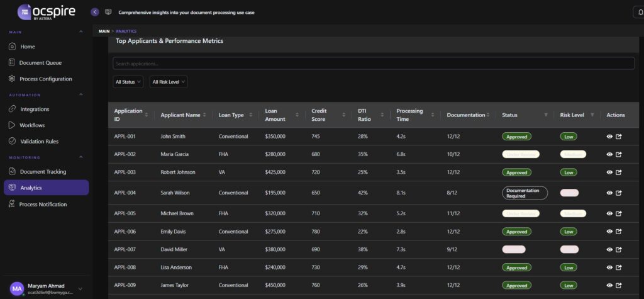Select the $450,000 loan amount cell

click(275, 285)
